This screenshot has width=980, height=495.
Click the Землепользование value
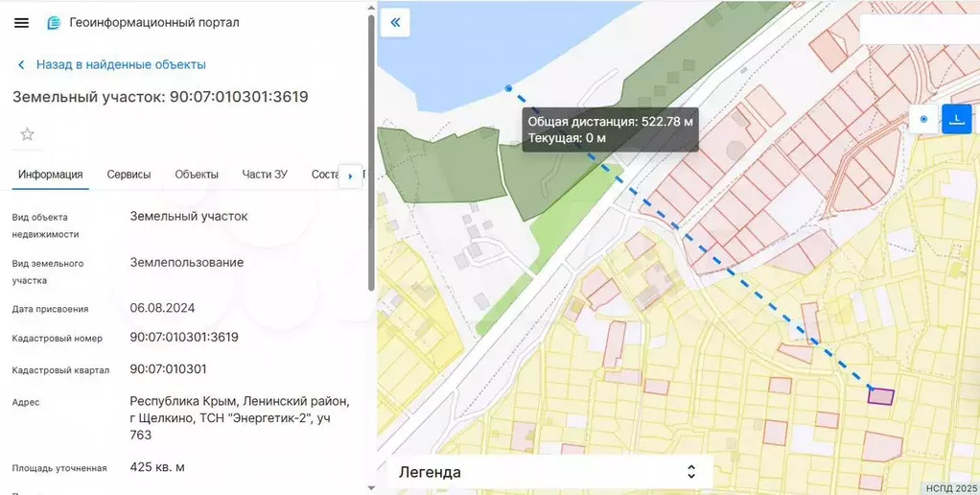click(x=187, y=263)
